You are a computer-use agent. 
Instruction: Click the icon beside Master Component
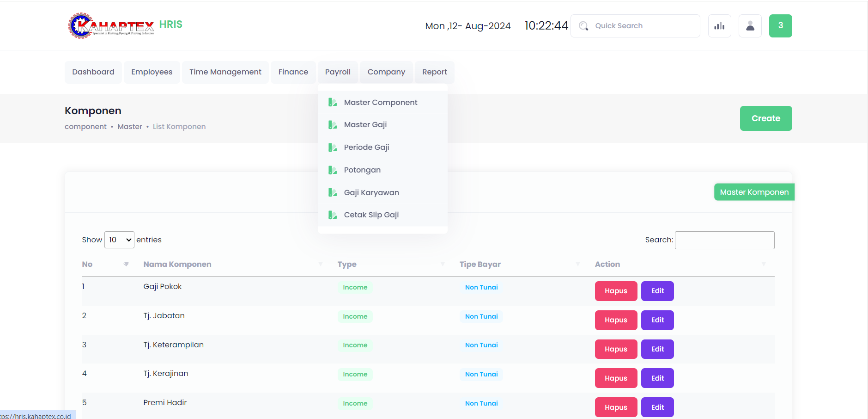click(x=332, y=102)
